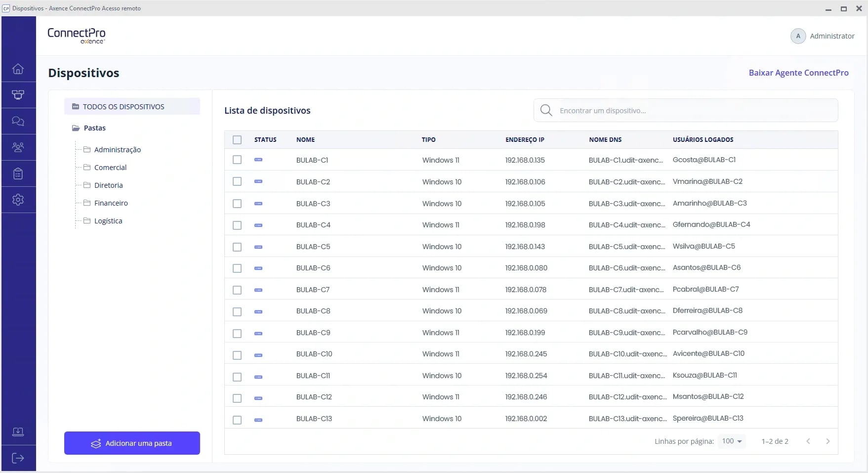Go to next page of devices
This screenshot has height=473, width=868.
pos(828,441)
